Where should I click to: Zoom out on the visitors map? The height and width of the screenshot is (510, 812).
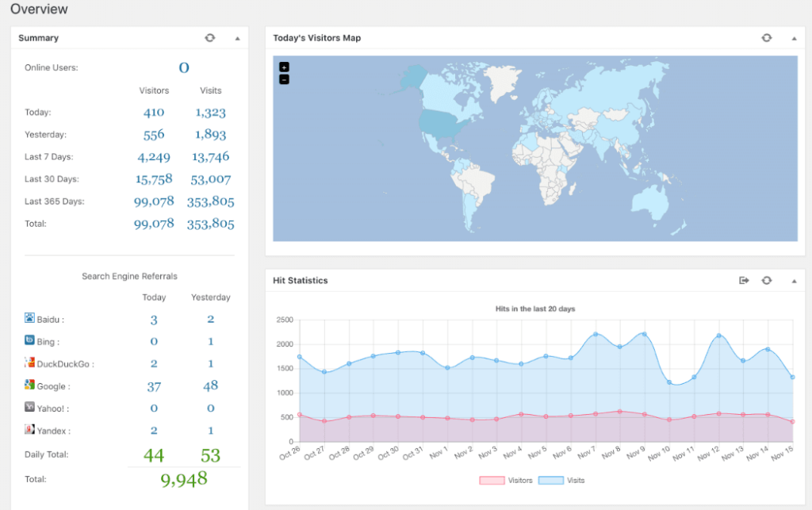(284, 80)
